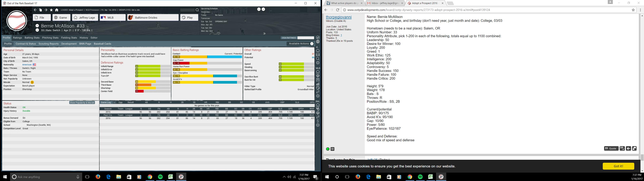Toggle Show Popularity & Morale
The image size is (644, 181).
point(82,103)
